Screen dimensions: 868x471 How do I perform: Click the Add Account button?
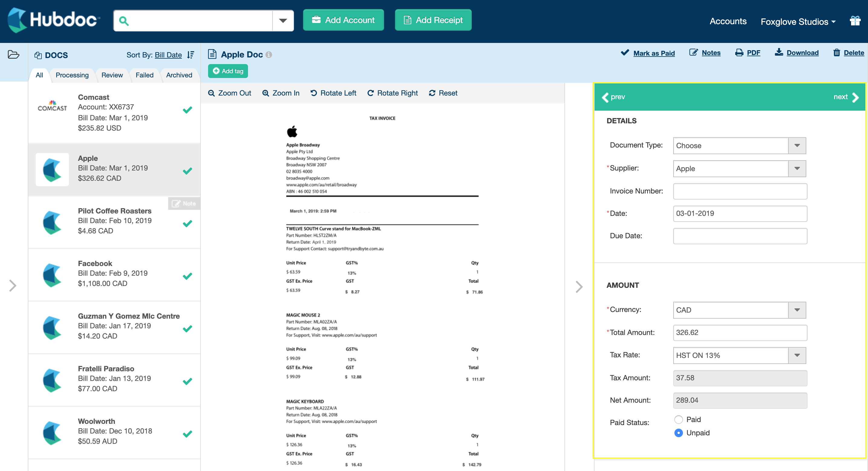[343, 20]
